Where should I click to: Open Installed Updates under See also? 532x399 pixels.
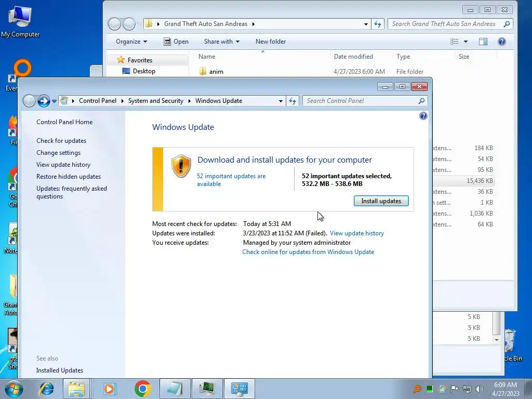coord(60,370)
